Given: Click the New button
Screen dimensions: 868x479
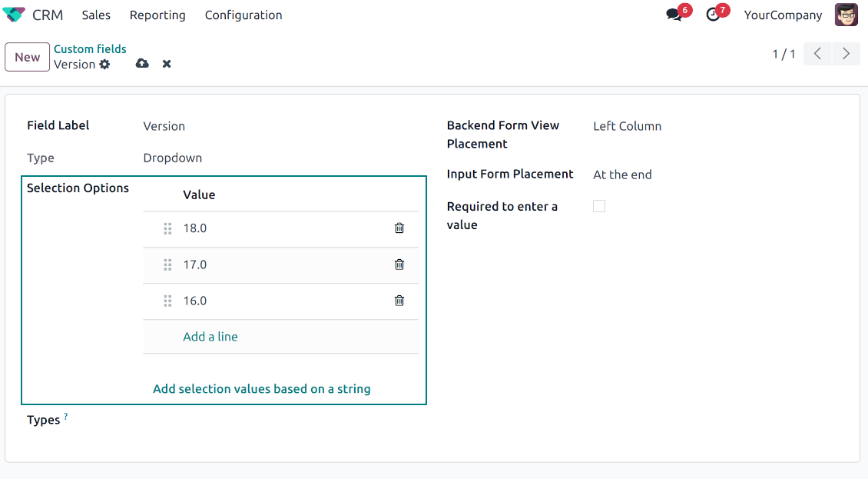Looking at the screenshot, I should click(27, 58).
